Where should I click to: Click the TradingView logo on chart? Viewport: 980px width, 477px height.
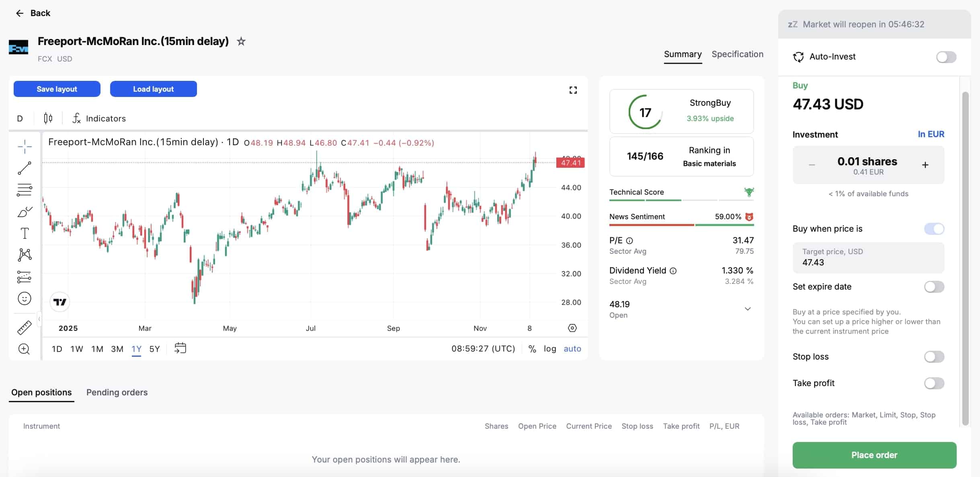(60, 302)
